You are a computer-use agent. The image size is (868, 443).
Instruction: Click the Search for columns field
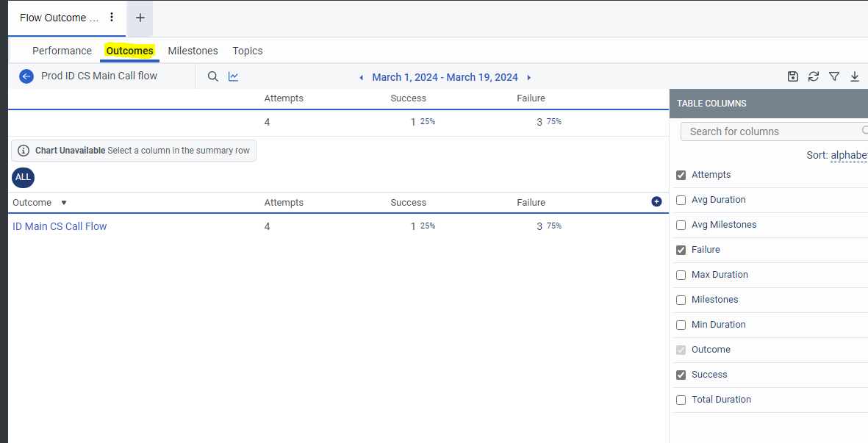coord(772,132)
